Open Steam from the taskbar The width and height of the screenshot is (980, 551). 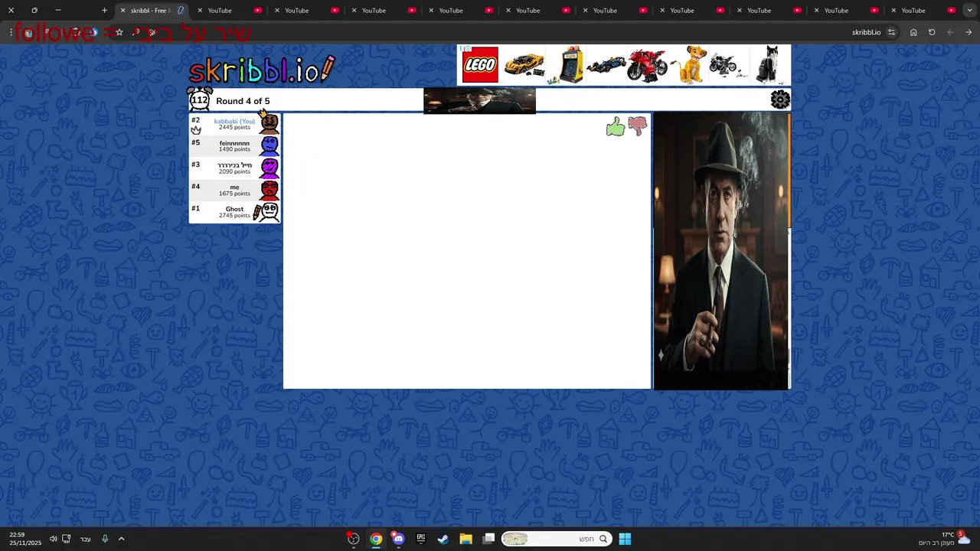coord(443,539)
